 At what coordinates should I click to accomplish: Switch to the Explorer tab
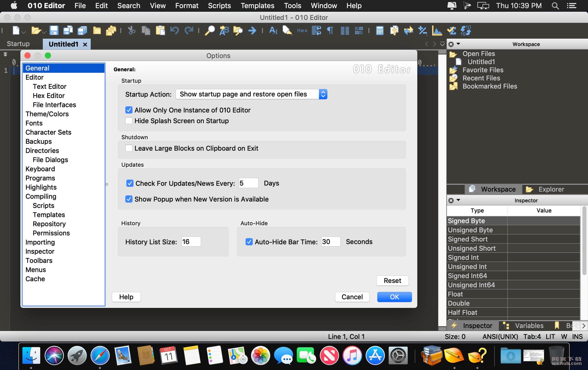click(x=545, y=189)
